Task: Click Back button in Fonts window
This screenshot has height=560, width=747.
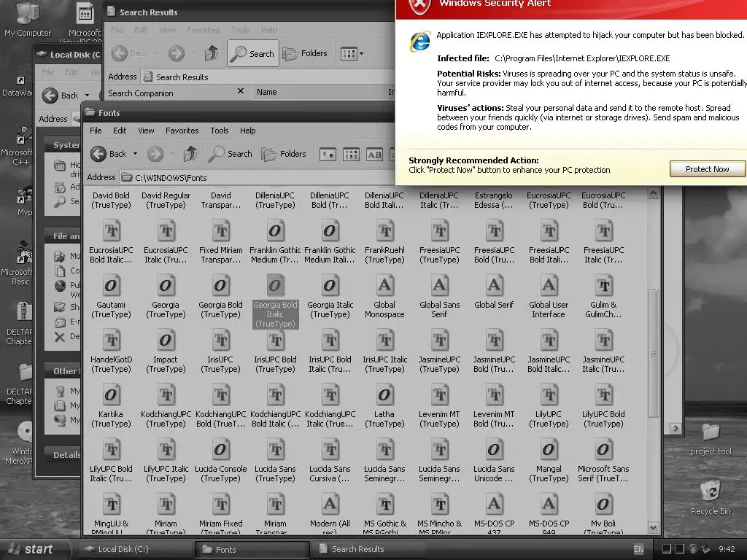Action: (x=109, y=154)
